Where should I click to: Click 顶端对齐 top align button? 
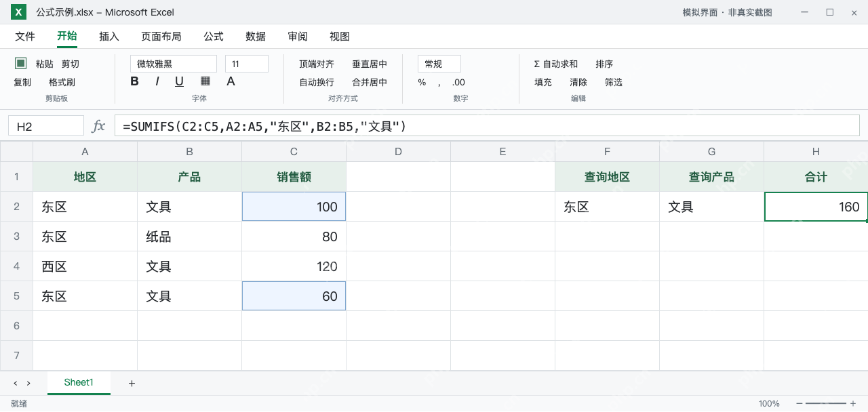(x=317, y=64)
